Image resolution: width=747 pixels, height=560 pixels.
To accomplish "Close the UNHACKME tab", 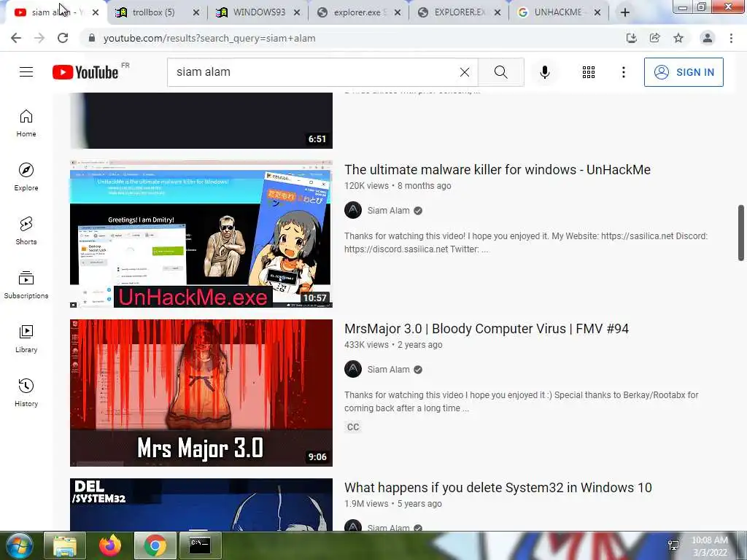I will [597, 12].
